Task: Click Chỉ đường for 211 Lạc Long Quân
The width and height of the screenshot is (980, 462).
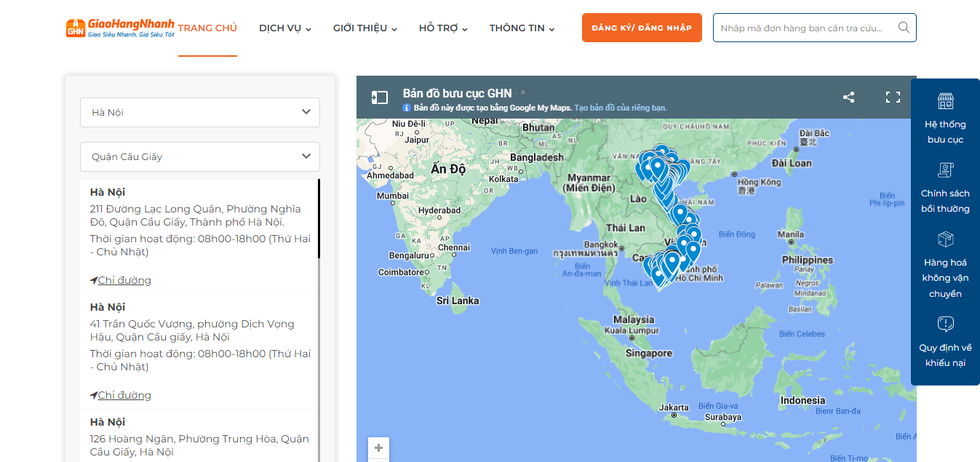Action: coord(124,280)
